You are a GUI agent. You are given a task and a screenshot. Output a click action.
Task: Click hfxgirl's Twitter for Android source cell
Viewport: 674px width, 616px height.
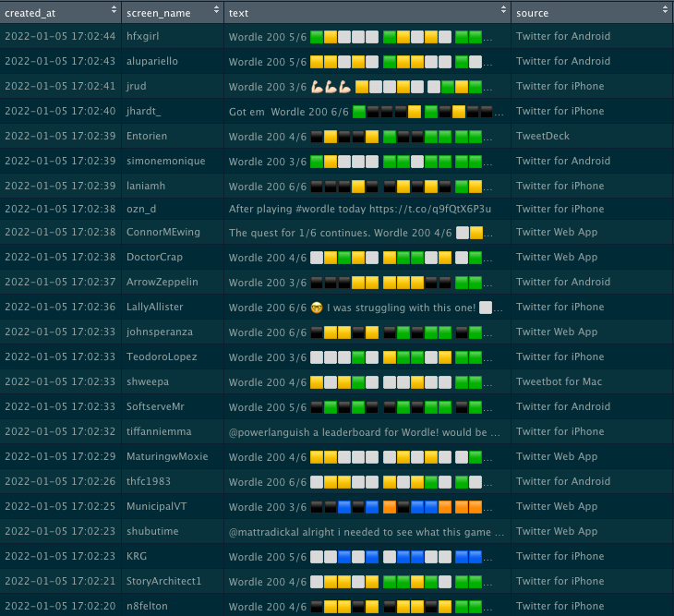pyautogui.click(x=563, y=36)
